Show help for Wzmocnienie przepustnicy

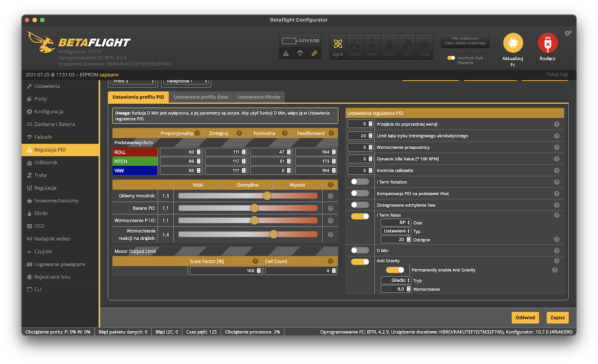click(x=556, y=147)
